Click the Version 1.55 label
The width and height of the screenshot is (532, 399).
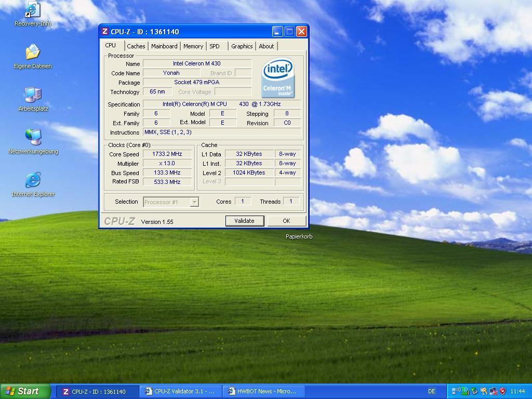157,222
